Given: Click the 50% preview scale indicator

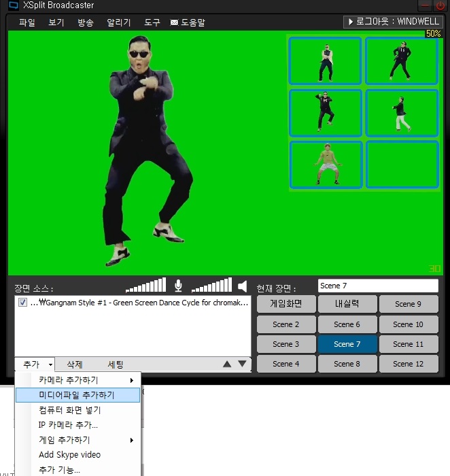Looking at the screenshot, I should pyautogui.click(x=433, y=33).
